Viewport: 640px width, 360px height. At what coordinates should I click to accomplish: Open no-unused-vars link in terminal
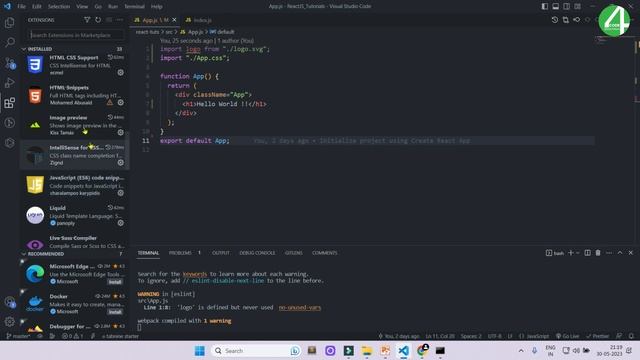click(x=300, y=307)
